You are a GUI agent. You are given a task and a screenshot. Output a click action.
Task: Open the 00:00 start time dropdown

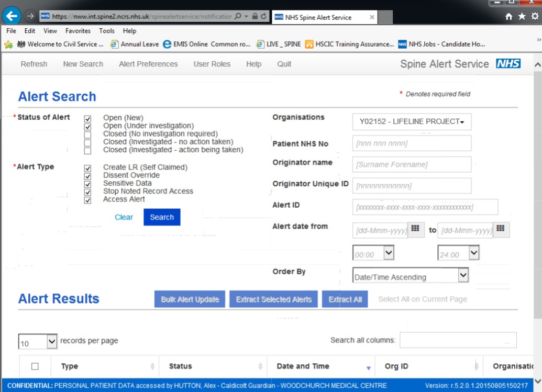(373, 253)
